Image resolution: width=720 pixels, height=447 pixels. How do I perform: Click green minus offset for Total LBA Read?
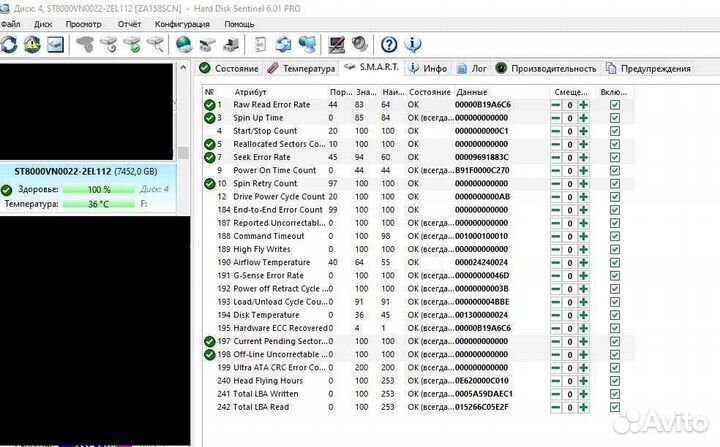coord(556,407)
